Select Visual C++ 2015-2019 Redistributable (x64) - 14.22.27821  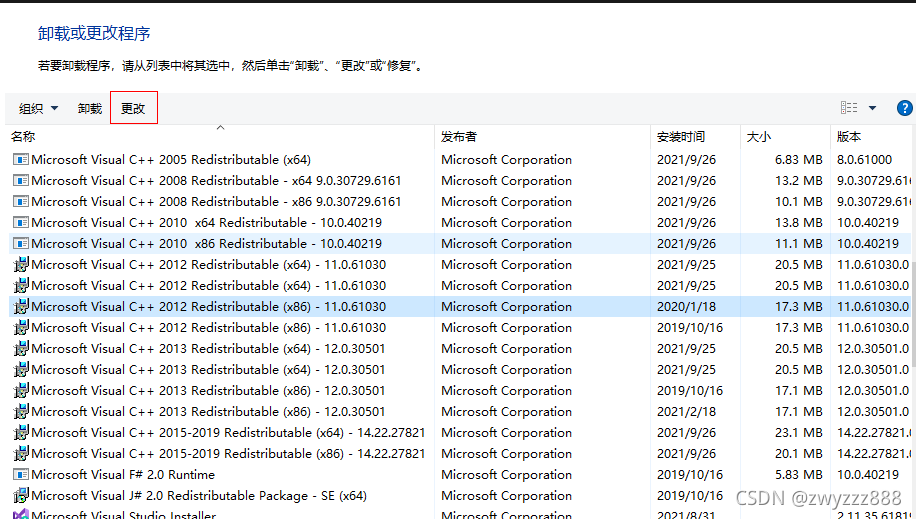coord(228,432)
